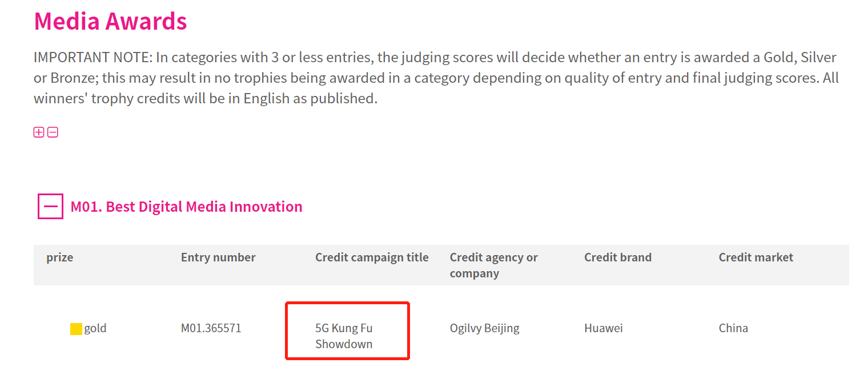
Task: Click the 'Entry number' column header
Action: (218, 257)
